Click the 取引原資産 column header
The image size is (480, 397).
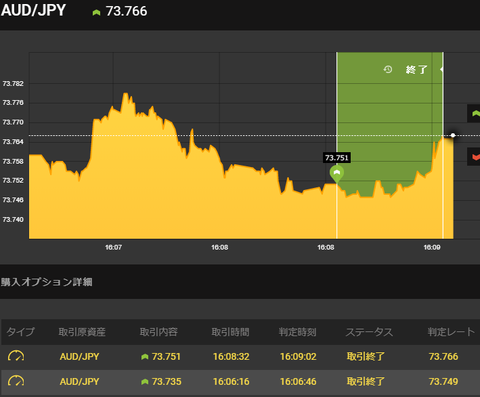pyautogui.click(x=82, y=332)
